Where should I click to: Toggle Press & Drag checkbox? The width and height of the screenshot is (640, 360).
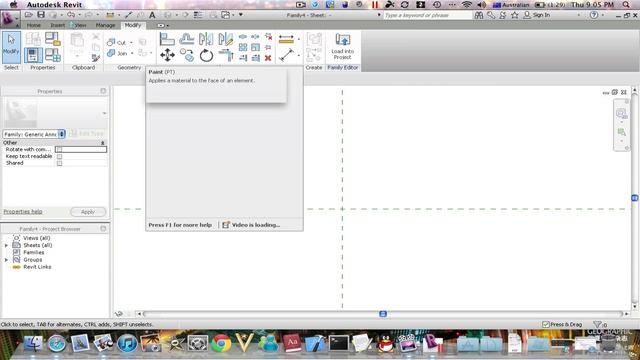click(x=546, y=324)
